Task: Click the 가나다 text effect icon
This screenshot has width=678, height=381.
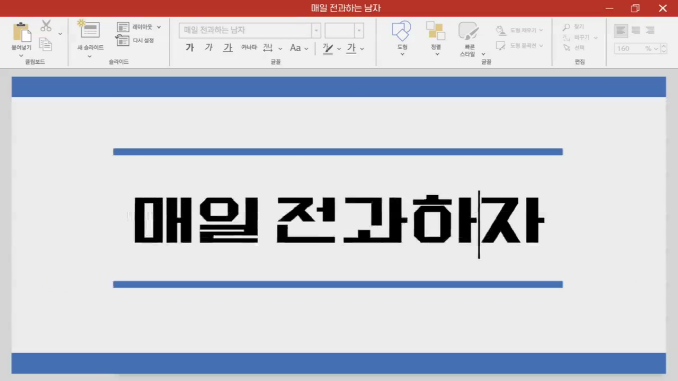Action: [x=249, y=48]
